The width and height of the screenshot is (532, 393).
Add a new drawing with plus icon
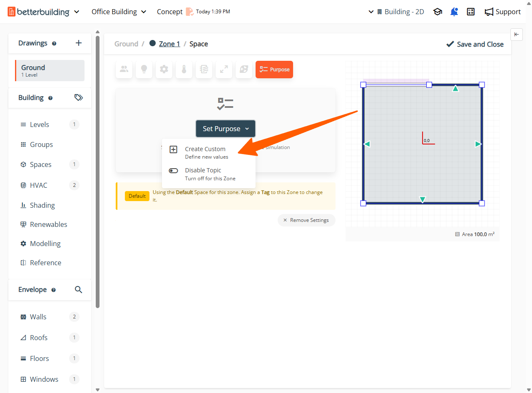pos(79,43)
